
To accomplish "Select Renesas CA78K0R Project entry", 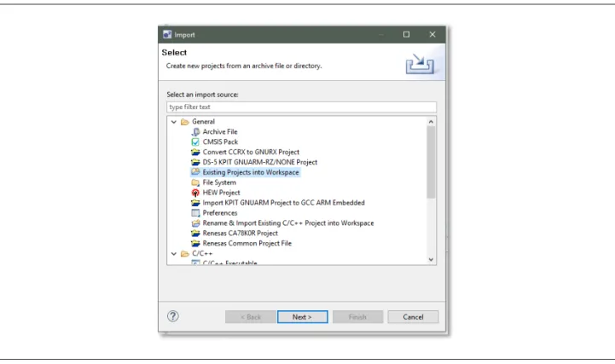I will click(x=241, y=234).
